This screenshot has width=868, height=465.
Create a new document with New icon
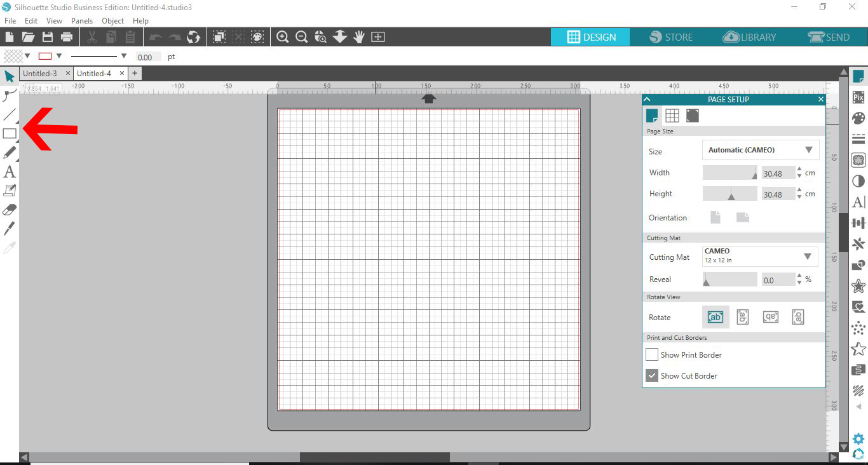pos(10,37)
